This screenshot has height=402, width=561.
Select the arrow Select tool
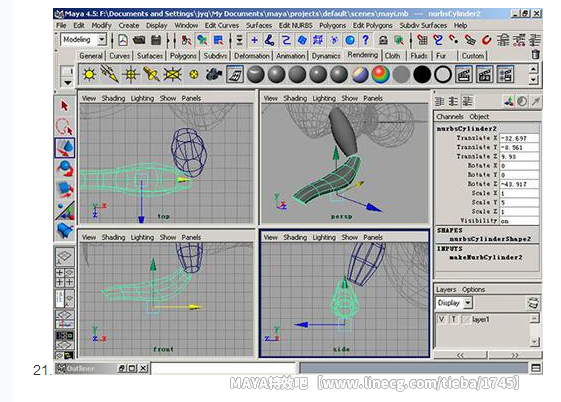point(64,106)
